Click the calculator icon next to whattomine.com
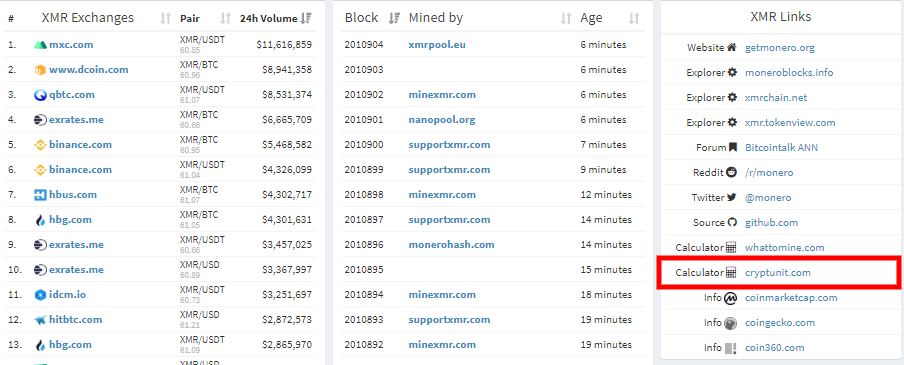Viewport: 904px width, 365px height. (731, 248)
